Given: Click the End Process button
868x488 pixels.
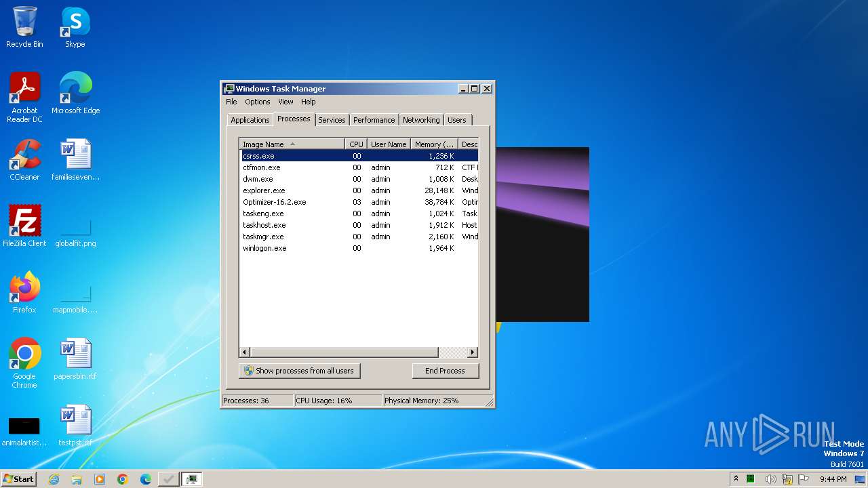Looking at the screenshot, I should [445, 371].
